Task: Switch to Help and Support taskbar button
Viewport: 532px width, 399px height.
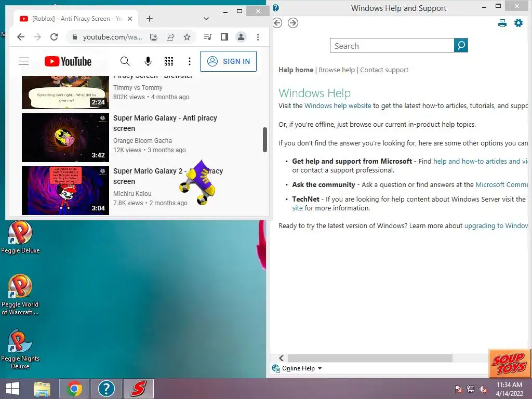Action: [x=106, y=389]
